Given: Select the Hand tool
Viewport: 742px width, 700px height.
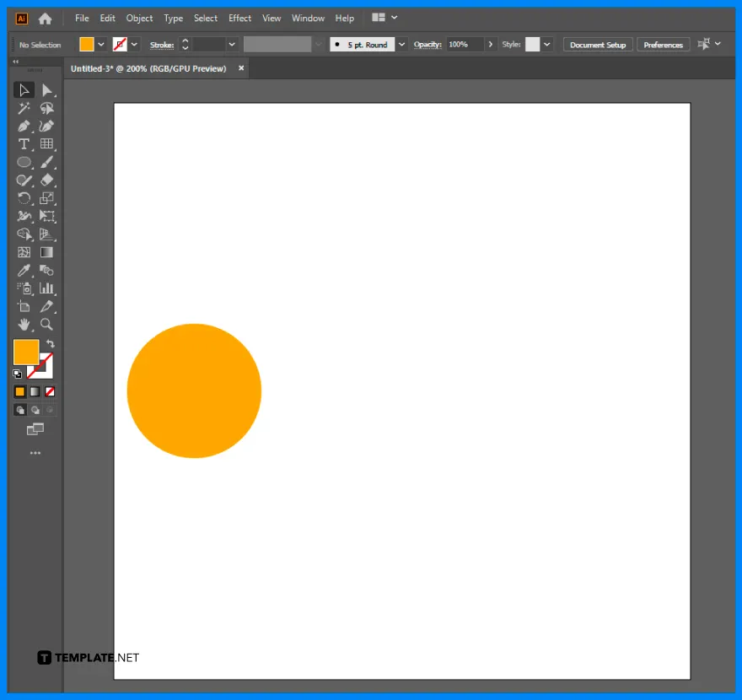Looking at the screenshot, I should click(x=24, y=325).
